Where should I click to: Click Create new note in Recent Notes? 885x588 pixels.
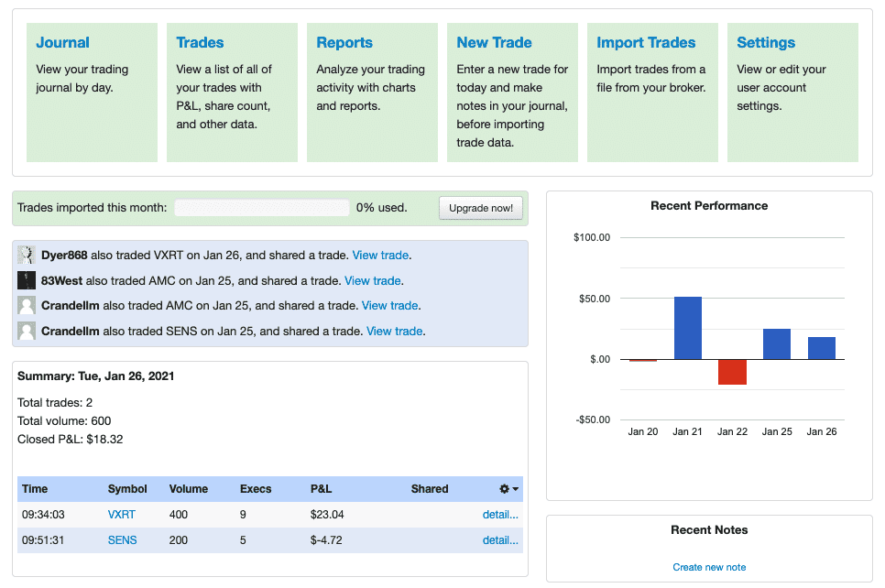coord(708,567)
